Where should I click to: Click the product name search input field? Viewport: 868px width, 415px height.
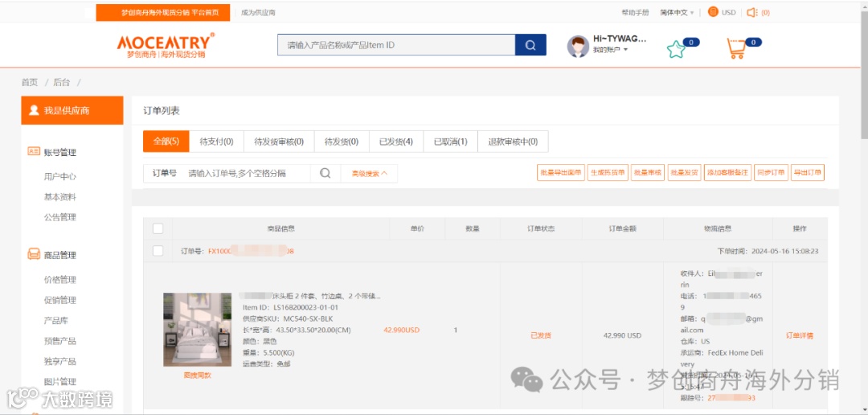[396, 45]
